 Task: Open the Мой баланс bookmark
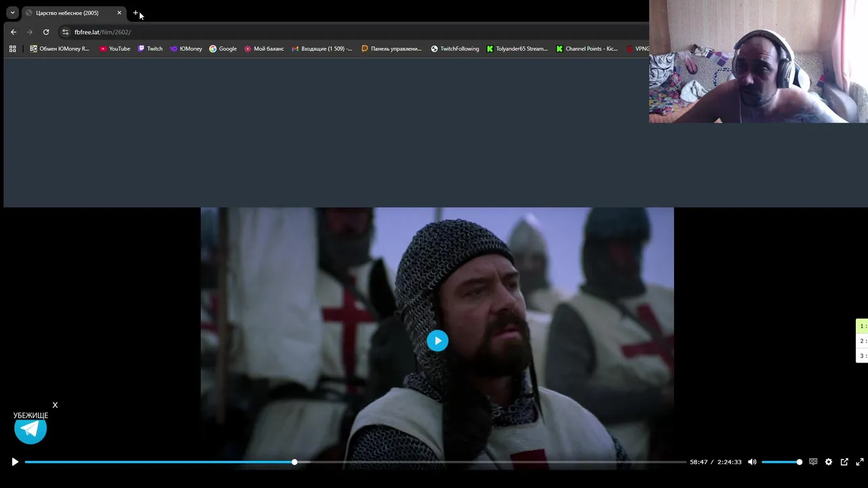264,49
